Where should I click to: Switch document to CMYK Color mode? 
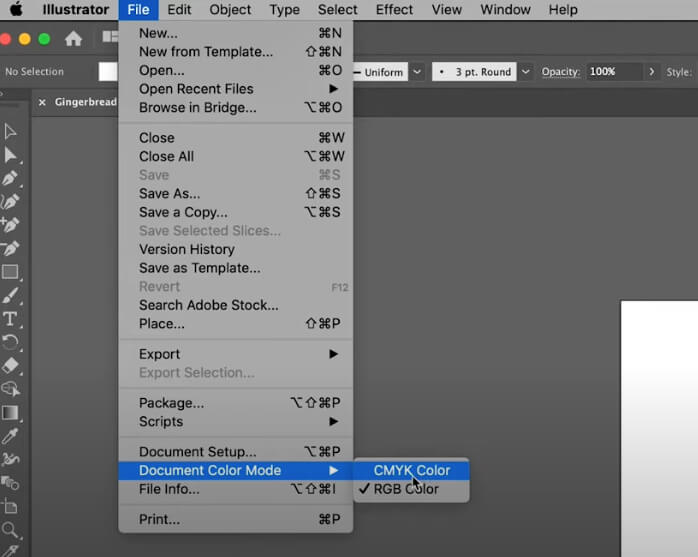[411, 470]
